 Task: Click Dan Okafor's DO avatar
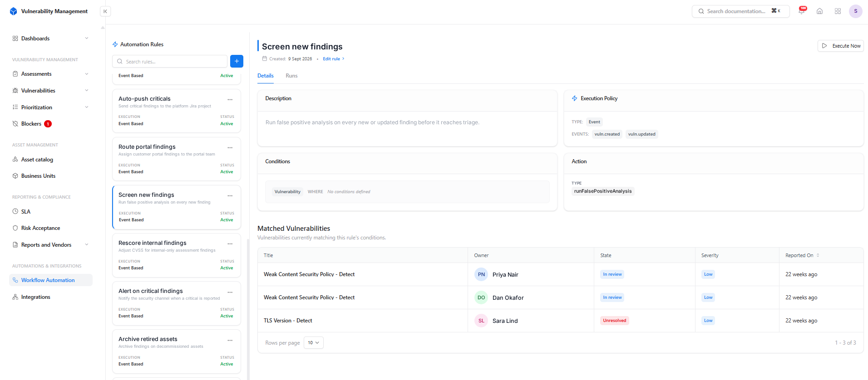coord(481,297)
